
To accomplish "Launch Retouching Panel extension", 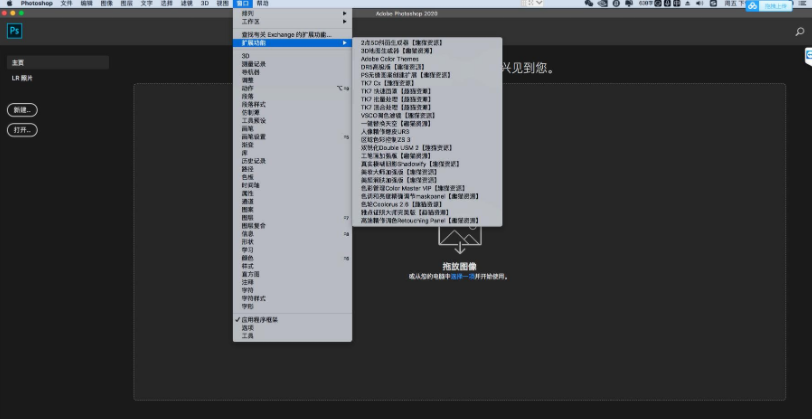I will point(427,221).
